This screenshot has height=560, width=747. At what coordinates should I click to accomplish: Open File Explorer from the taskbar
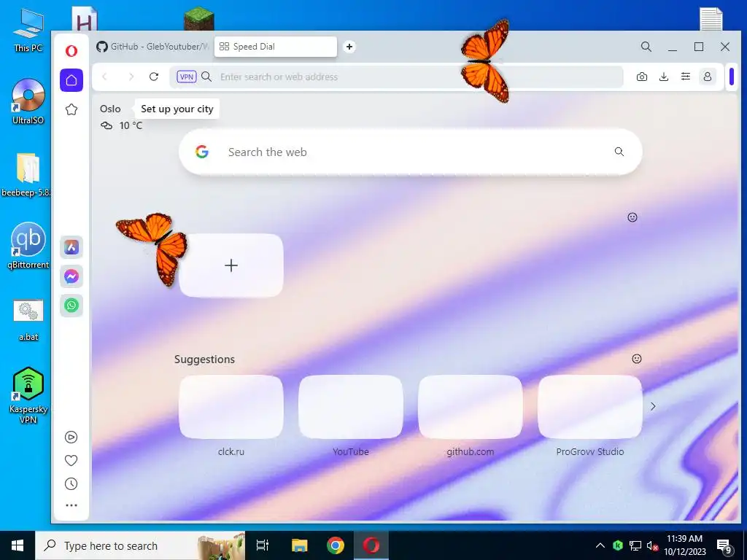click(x=300, y=545)
